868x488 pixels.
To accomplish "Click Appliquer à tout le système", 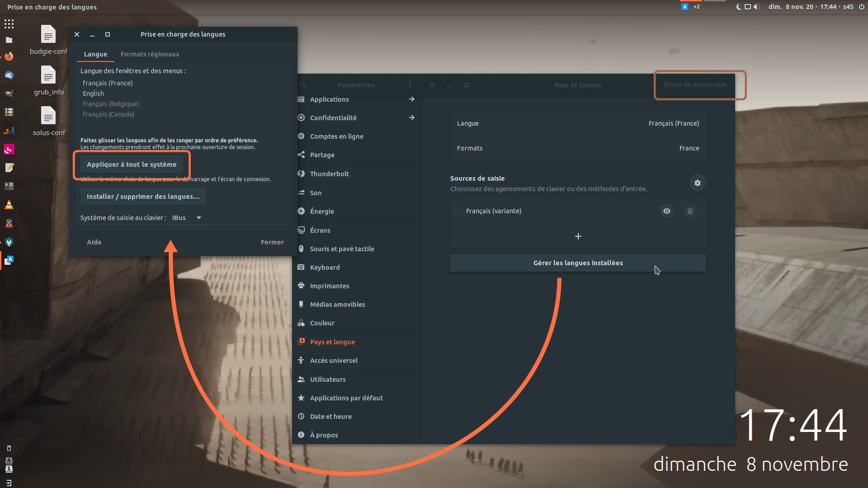I will (x=132, y=164).
